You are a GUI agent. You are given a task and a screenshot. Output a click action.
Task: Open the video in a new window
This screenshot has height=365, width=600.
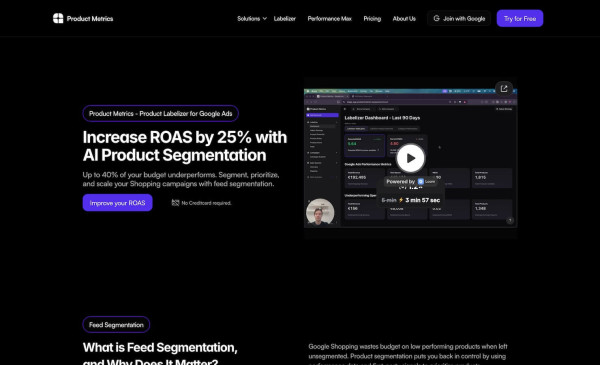coord(504,88)
